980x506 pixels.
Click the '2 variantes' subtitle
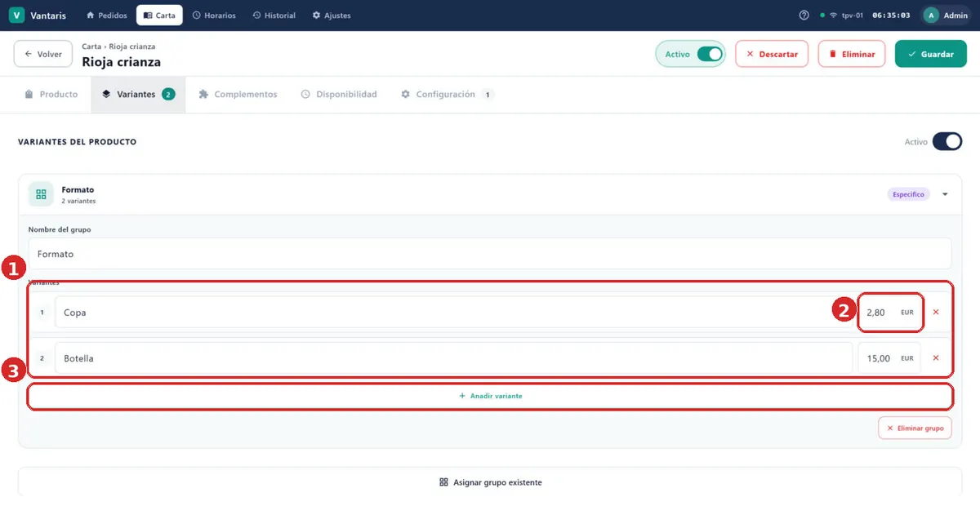[78, 201]
